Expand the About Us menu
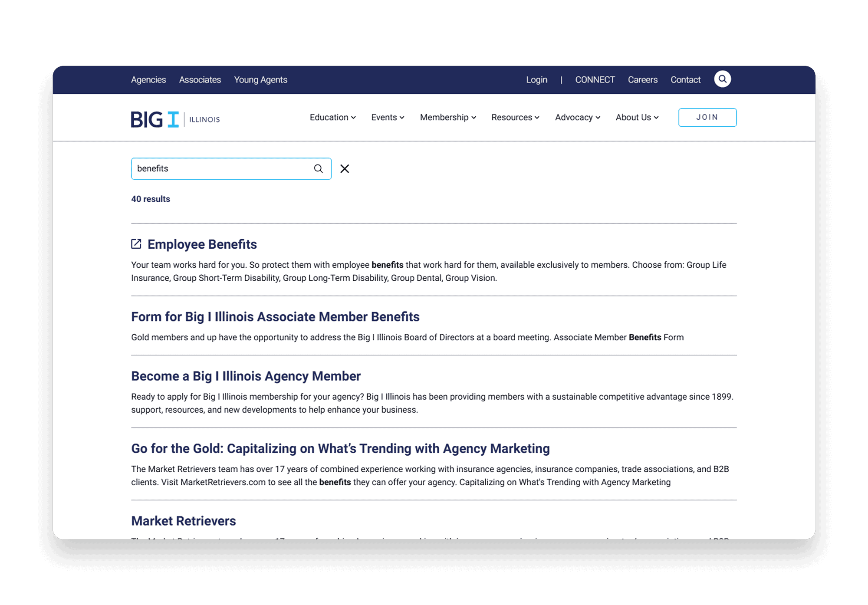 (x=637, y=117)
